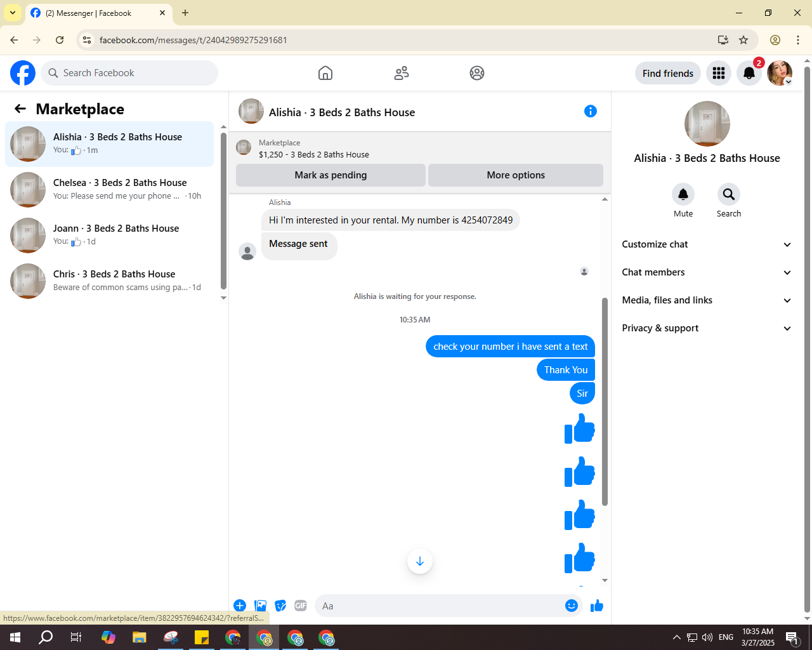Search in conversation with the magnifier icon
This screenshot has width=812, height=650.
(x=729, y=194)
